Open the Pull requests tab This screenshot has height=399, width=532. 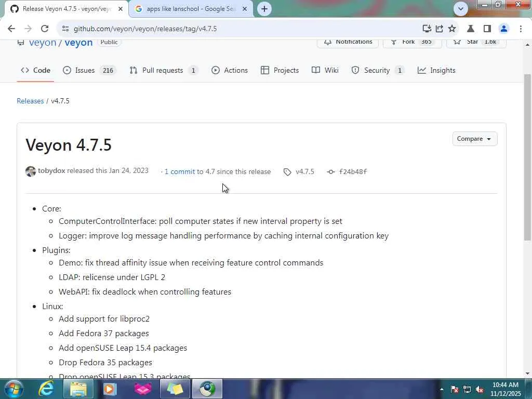tap(164, 70)
